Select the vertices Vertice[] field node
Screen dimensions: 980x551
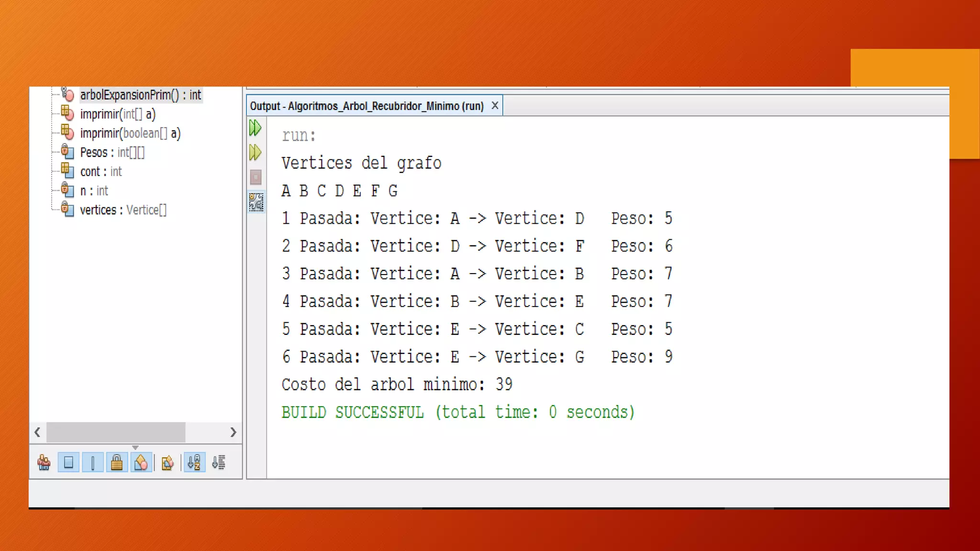click(x=123, y=210)
